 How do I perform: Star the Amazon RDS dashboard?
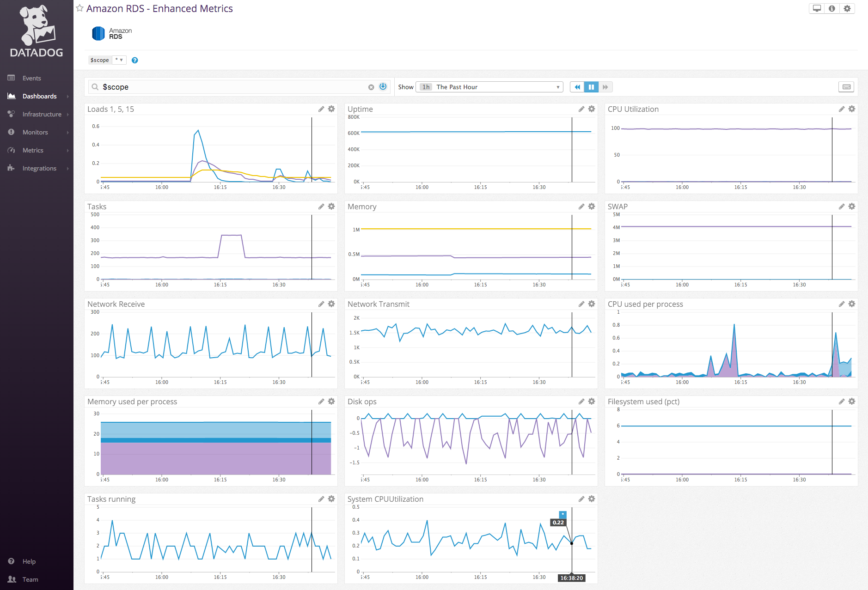pos(79,8)
